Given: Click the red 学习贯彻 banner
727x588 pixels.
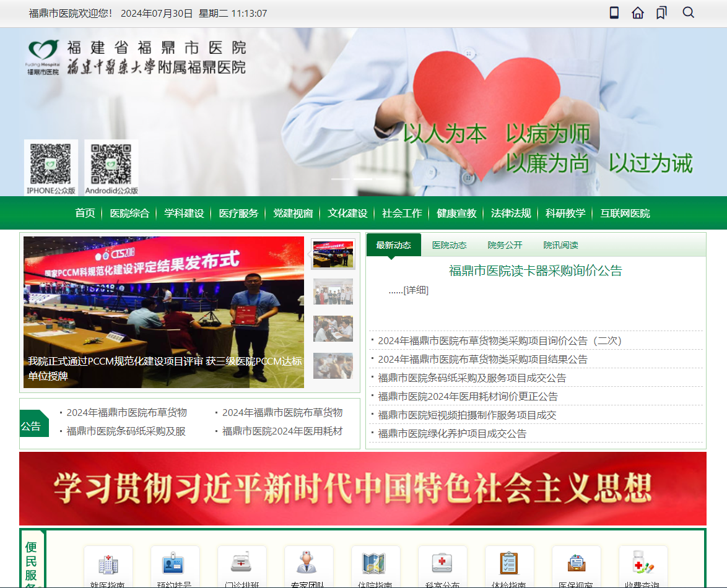Looking at the screenshot, I should (363, 488).
